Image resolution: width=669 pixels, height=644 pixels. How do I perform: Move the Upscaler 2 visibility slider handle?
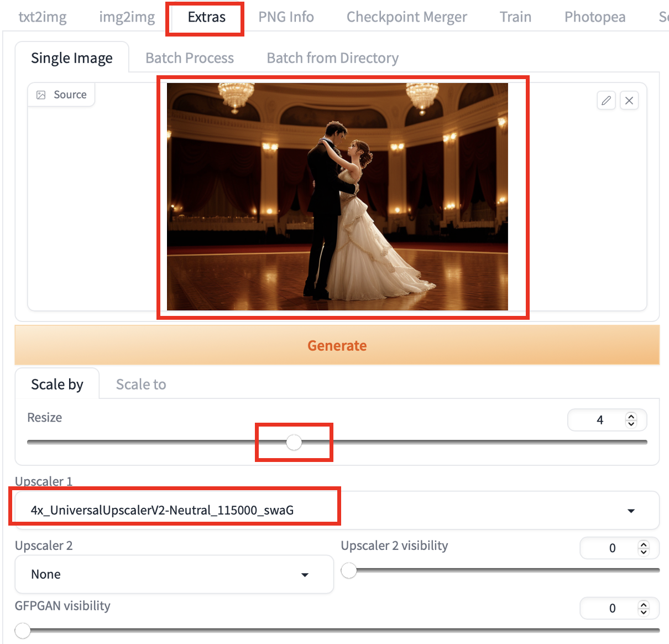(x=349, y=570)
